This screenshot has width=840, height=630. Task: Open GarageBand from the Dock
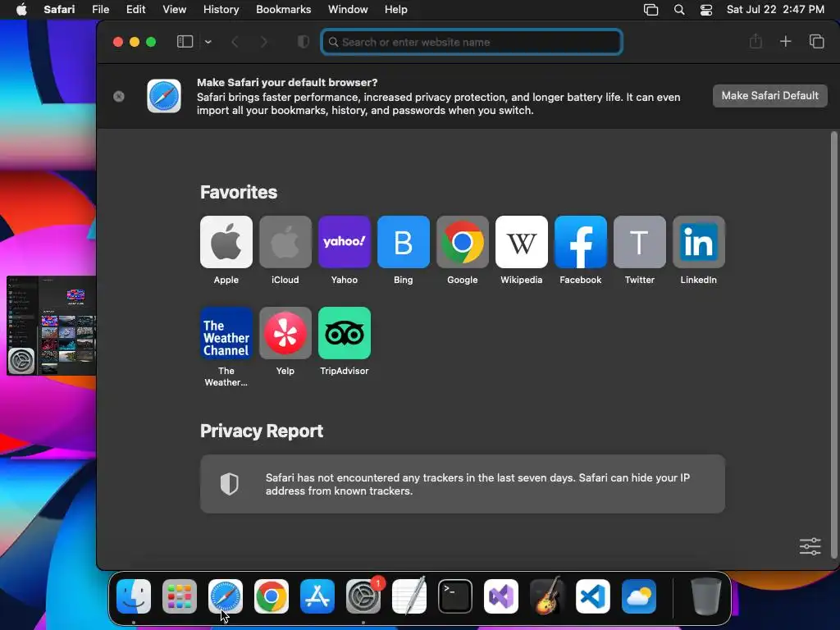point(547,596)
